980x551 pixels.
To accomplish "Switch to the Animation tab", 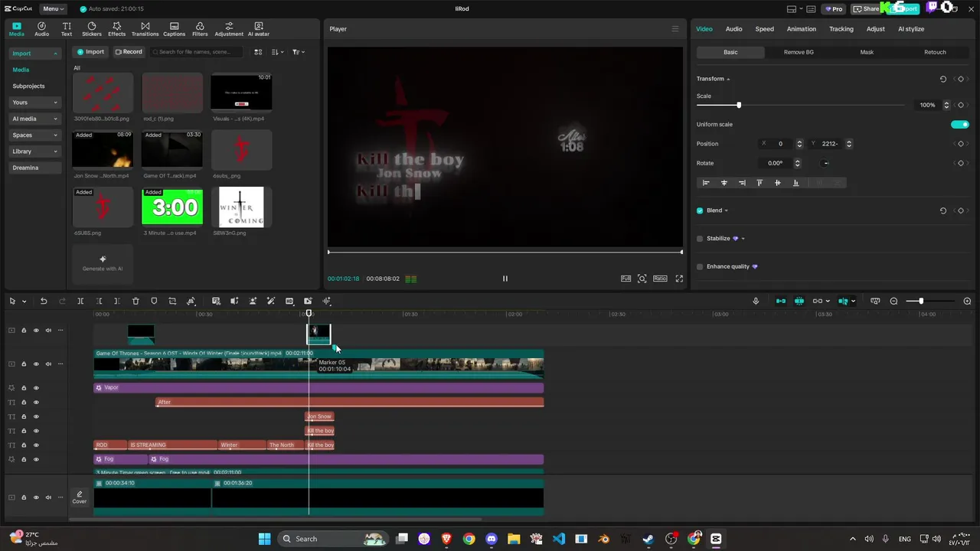I will [801, 29].
